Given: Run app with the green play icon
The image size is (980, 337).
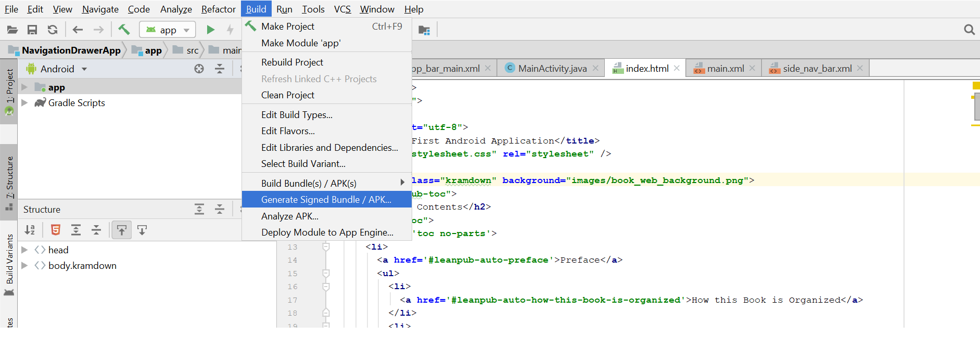Looking at the screenshot, I should pos(210,30).
